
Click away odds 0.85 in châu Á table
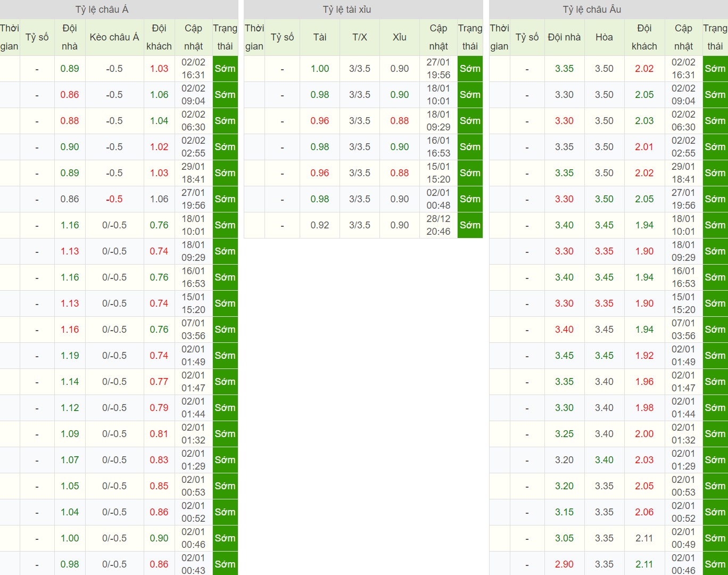159,486
